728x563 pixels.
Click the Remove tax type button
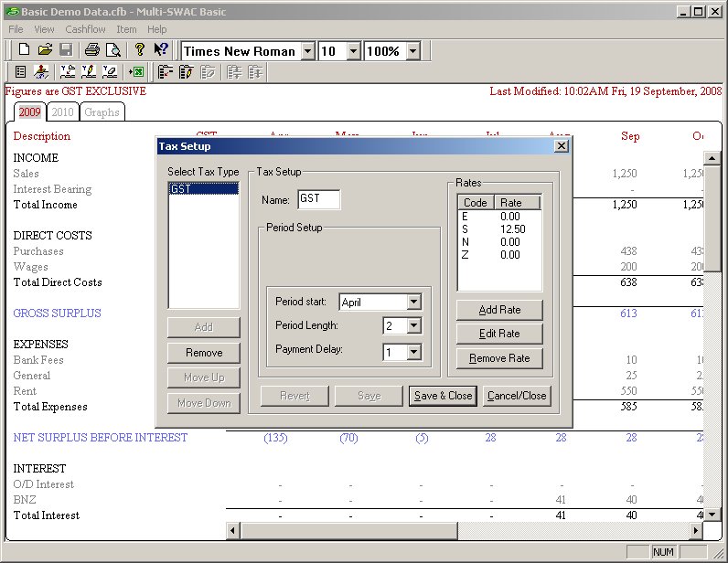tap(204, 353)
